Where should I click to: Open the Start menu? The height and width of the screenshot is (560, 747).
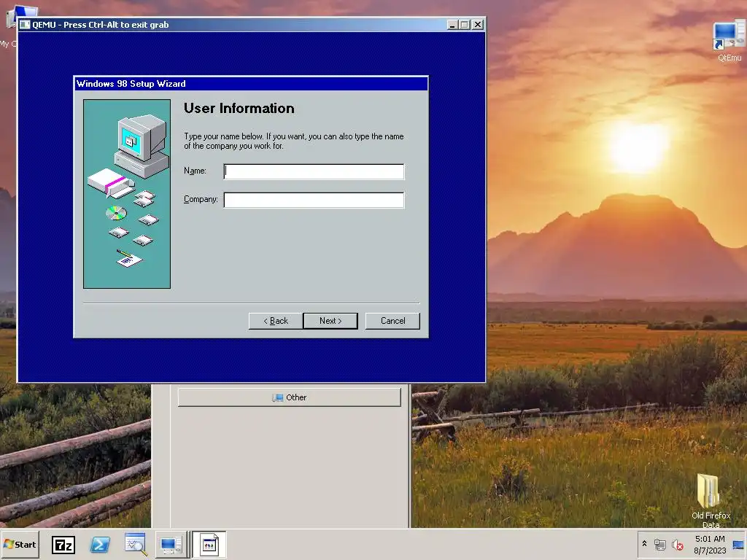point(20,544)
